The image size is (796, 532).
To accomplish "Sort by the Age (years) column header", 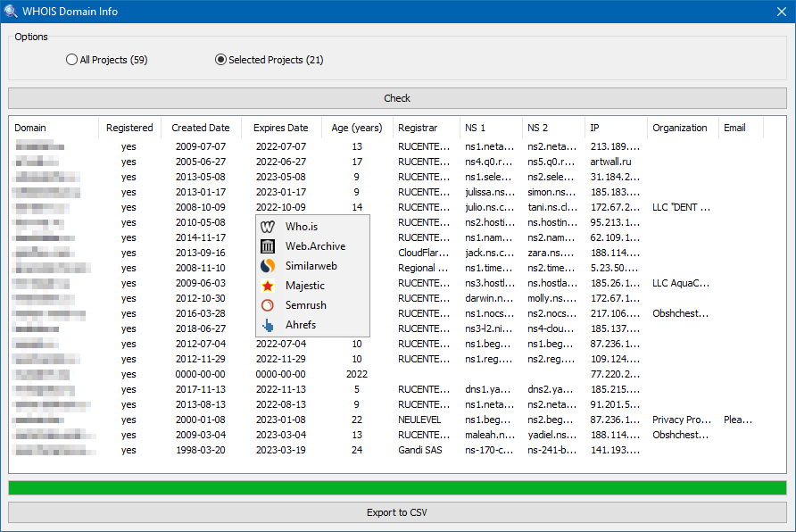I will click(355, 128).
